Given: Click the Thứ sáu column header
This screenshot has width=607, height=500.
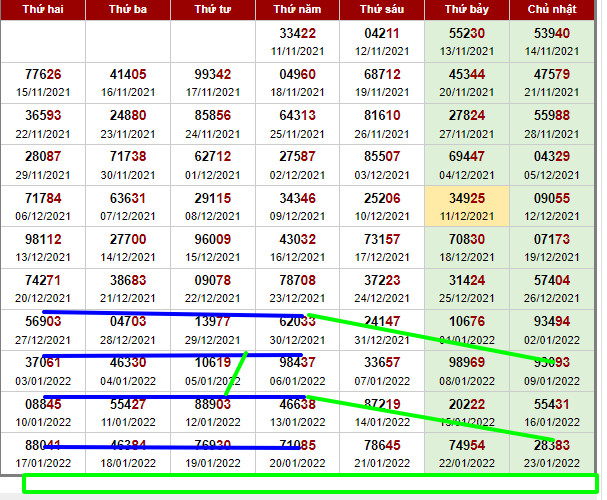Looking at the screenshot, I should [381, 10].
